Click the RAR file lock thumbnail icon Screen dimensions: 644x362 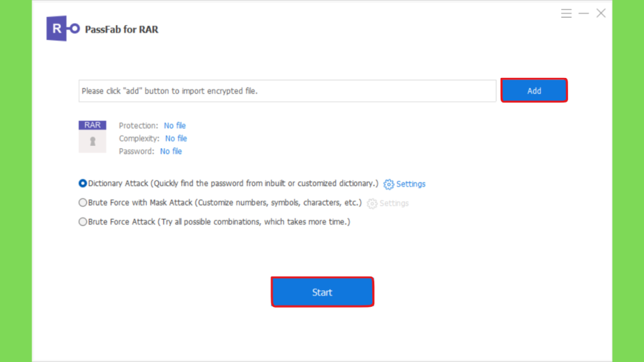(x=92, y=136)
